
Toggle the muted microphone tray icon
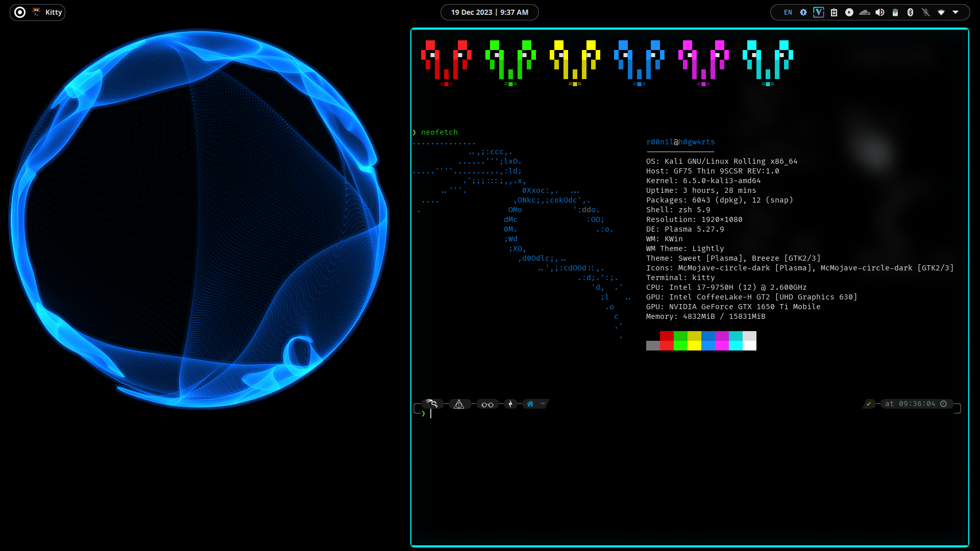coord(925,12)
